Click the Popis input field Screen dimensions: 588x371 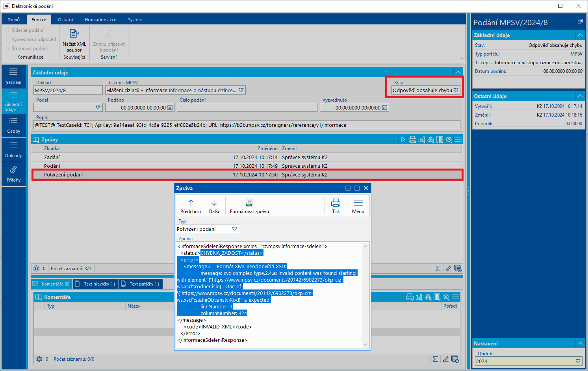[247, 125]
